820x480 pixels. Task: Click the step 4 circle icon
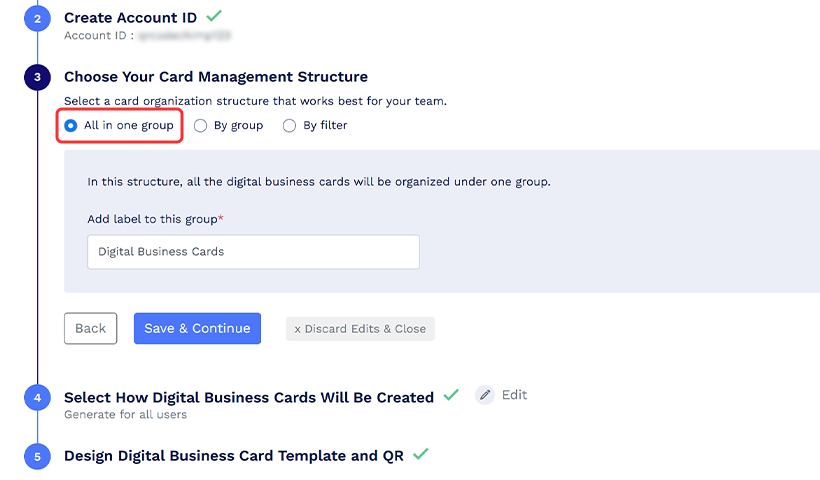(37, 397)
